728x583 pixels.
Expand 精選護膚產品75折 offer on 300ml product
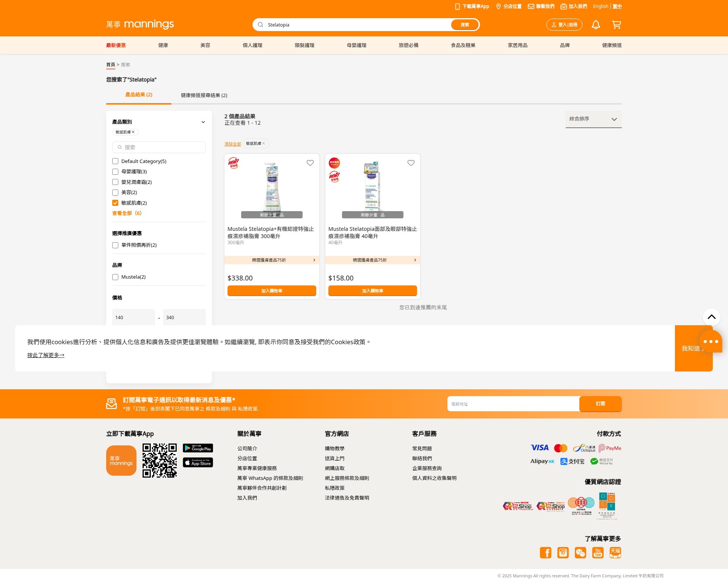(x=272, y=260)
